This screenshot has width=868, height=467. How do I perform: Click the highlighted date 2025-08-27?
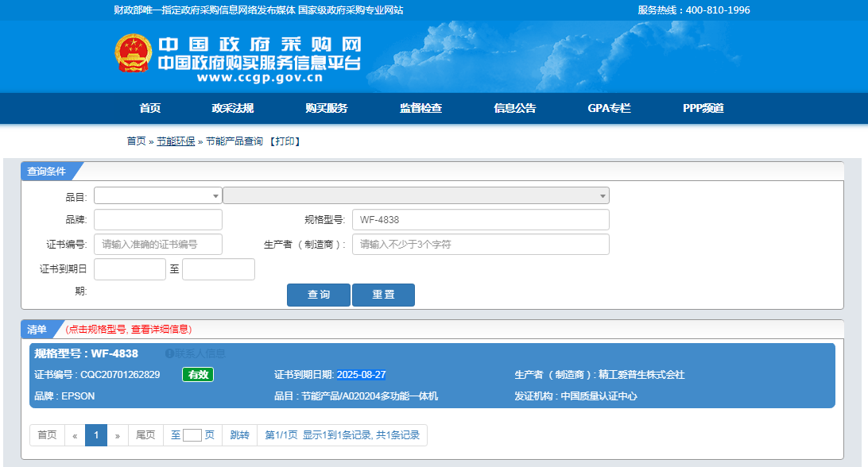click(361, 375)
